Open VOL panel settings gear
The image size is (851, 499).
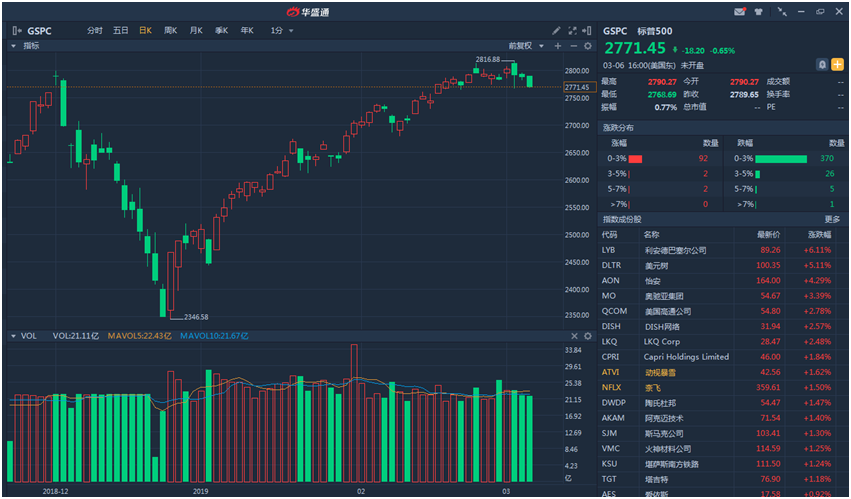[588, 336]
